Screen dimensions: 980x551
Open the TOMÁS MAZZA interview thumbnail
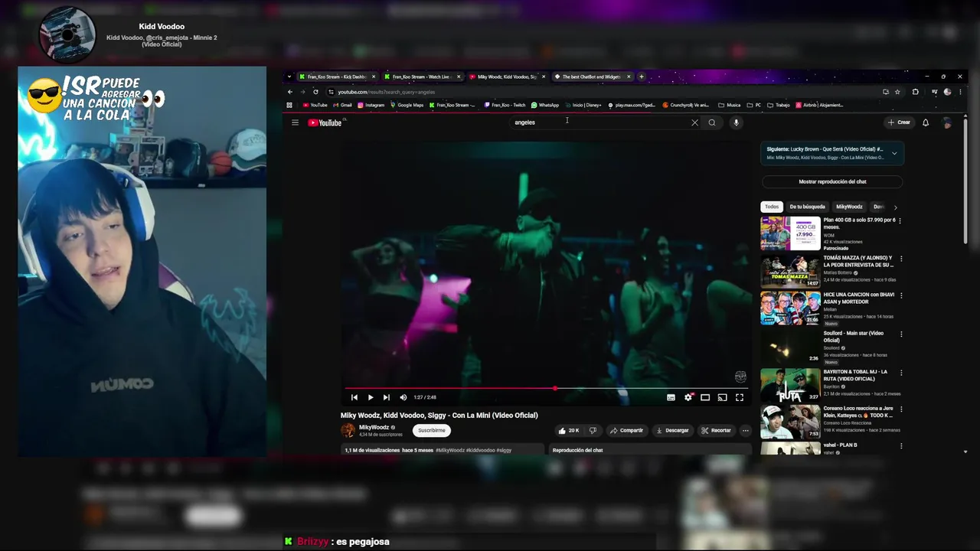click(x=790, y=272)
